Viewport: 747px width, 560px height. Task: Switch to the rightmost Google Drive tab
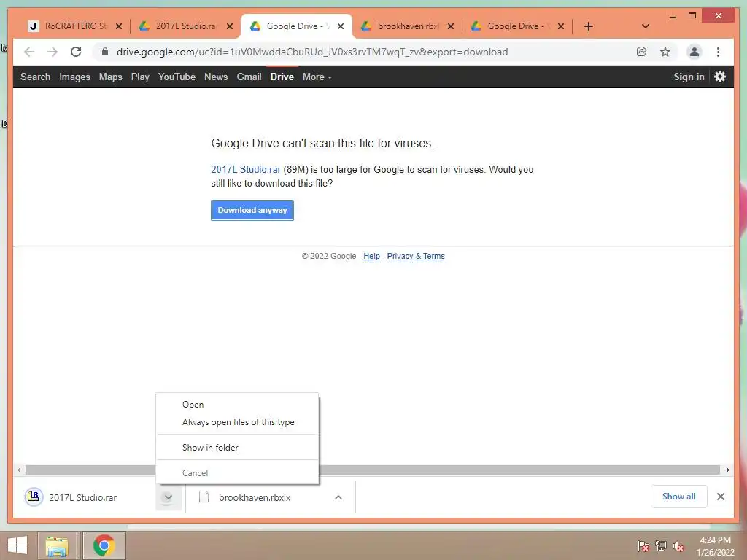[518, 26]
